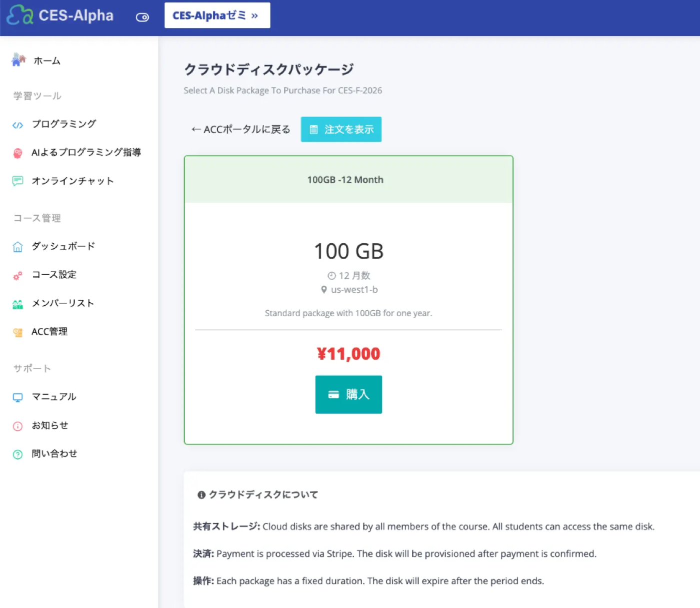Click the ACC管理 icon
Viewport: 700px width, 608px height.
click(17, 332)
